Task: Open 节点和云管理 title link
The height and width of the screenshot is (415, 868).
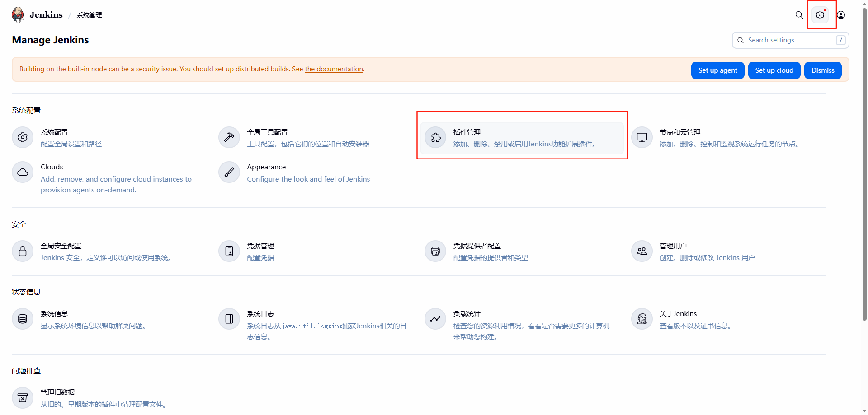Action: pyautogui.click(x=680, y=132)
